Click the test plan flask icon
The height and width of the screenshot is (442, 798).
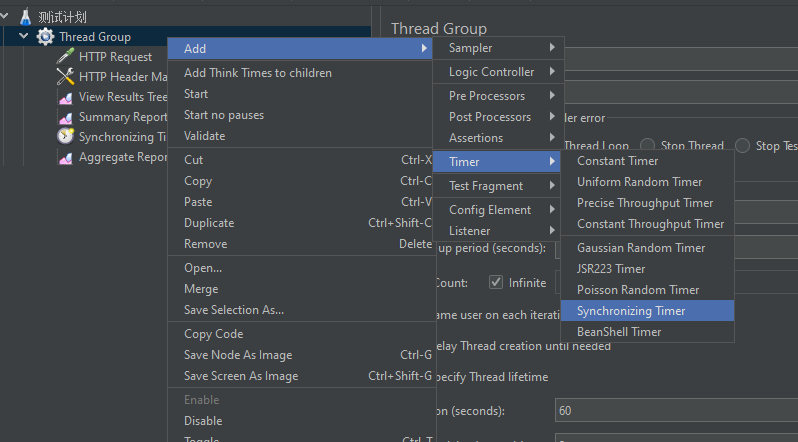tap(26, 17)
